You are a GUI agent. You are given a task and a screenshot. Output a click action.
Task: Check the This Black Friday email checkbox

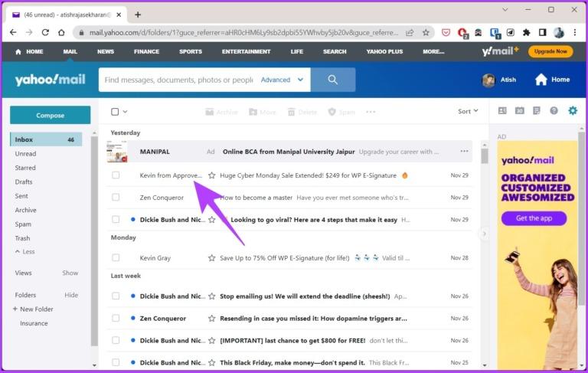(116, 362)
